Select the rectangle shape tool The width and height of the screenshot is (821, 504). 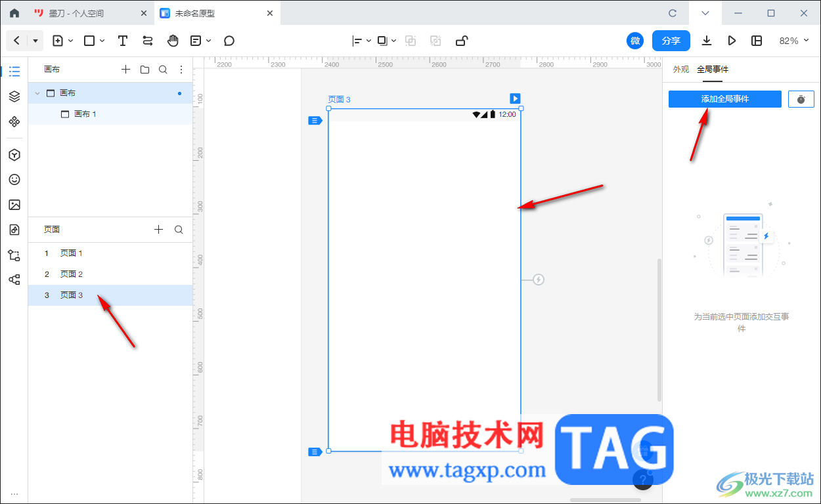tap(90, 41)
